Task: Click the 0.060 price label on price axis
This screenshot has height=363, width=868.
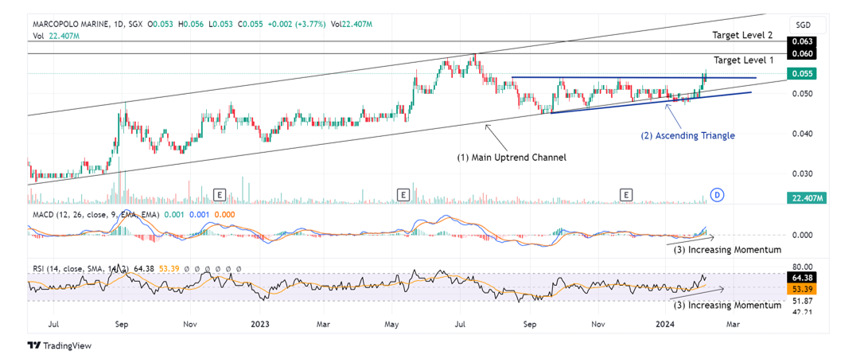Action: [800, 54]
